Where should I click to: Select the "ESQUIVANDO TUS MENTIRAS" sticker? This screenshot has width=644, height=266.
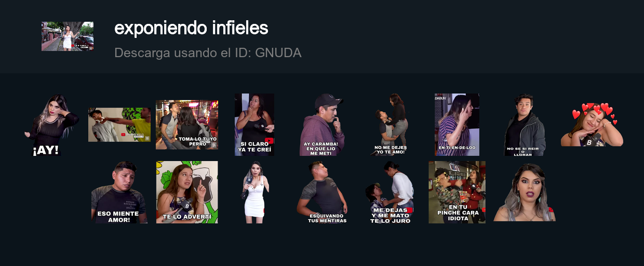tap(322, 192)
